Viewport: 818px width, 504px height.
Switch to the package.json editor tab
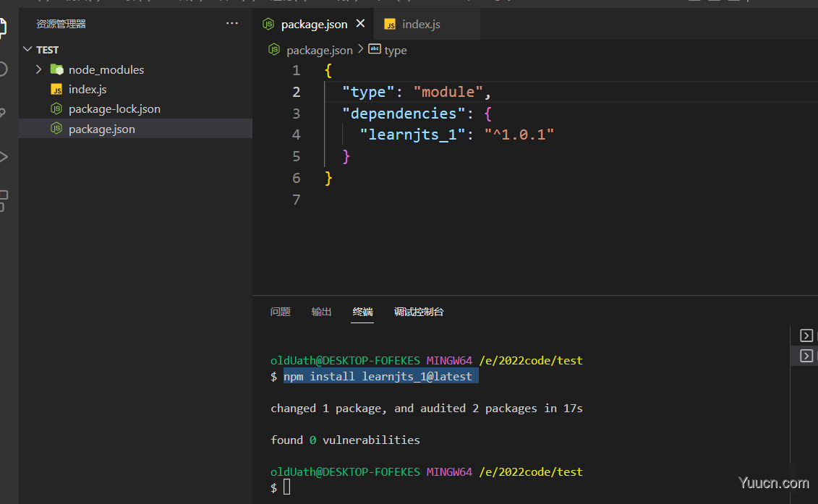pos(314,25)
